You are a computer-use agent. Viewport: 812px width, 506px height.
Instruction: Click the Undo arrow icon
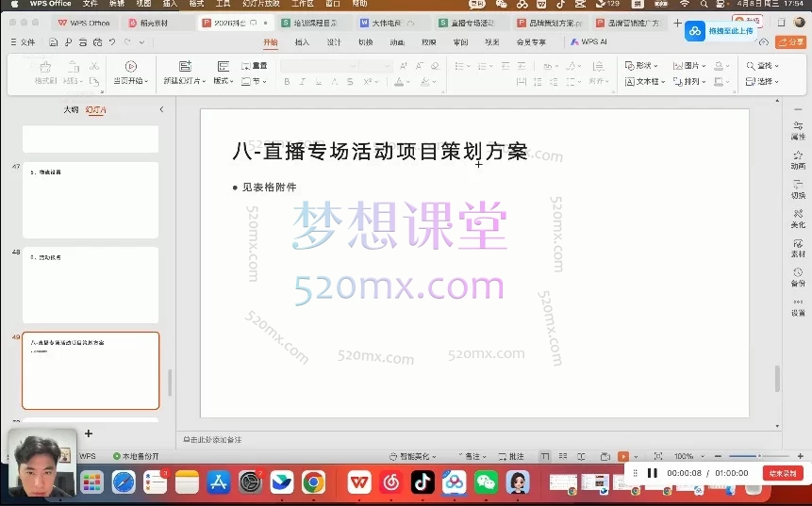pos(112,42)
